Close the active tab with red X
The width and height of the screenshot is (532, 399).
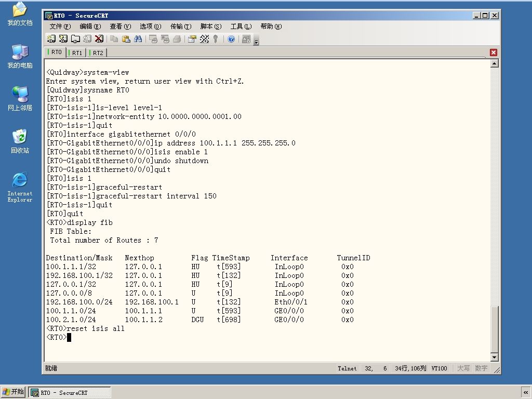[x=494, y=52]
